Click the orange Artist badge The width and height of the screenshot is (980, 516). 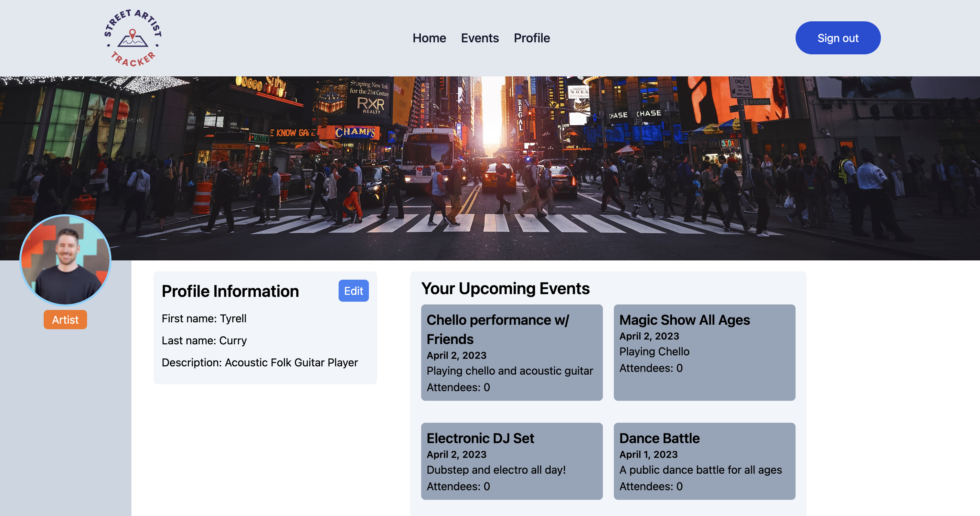[x=65, y=320]
